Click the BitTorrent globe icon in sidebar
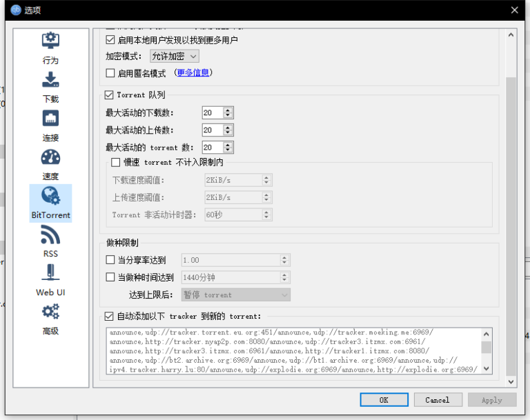Screen dimensions: 530x420 tap(50, 195)
